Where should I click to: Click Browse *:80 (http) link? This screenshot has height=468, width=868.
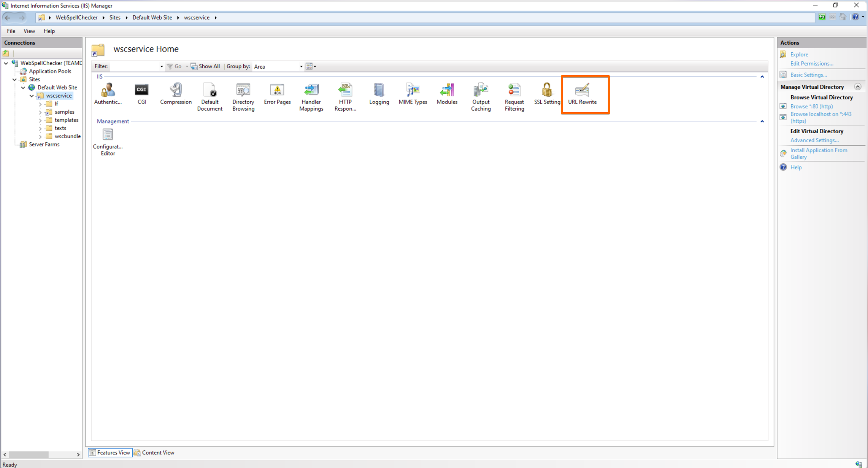[811, 107]
